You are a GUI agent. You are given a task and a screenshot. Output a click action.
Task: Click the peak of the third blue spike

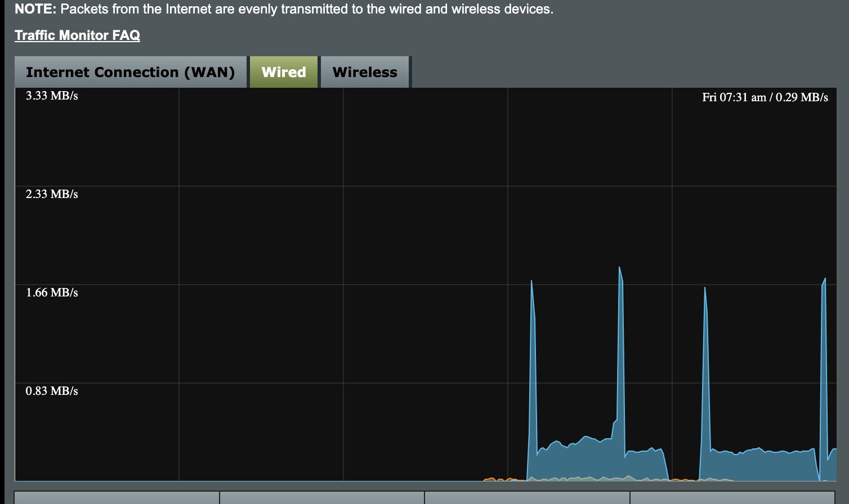point(705,289)
